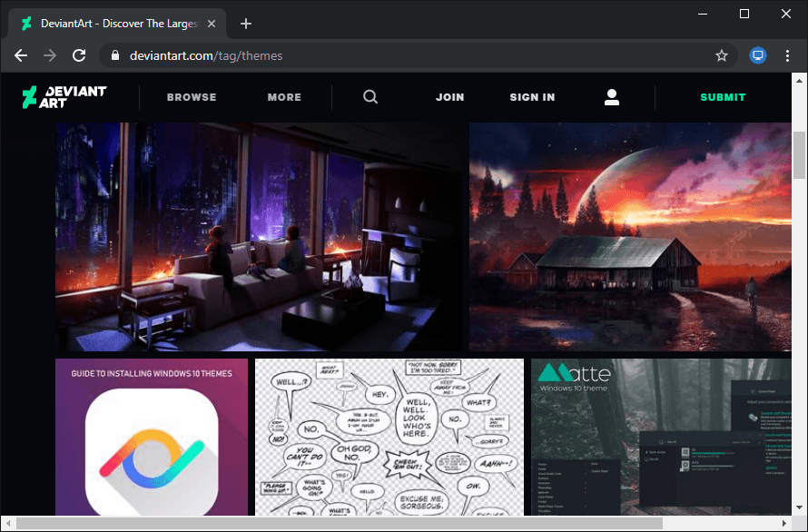808x532 pixels.
Task: Open the user profile icon
Action: click(612, 97)
